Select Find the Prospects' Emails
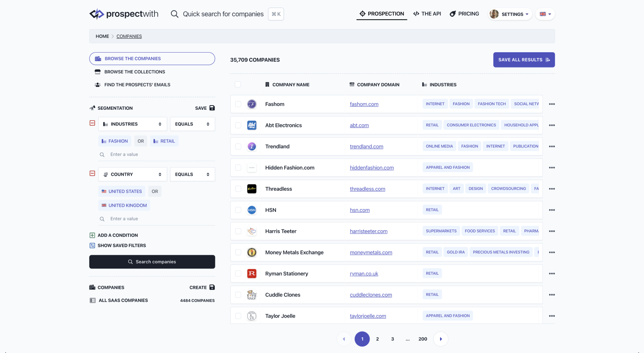The image size is (644, 353). (133, 85)
